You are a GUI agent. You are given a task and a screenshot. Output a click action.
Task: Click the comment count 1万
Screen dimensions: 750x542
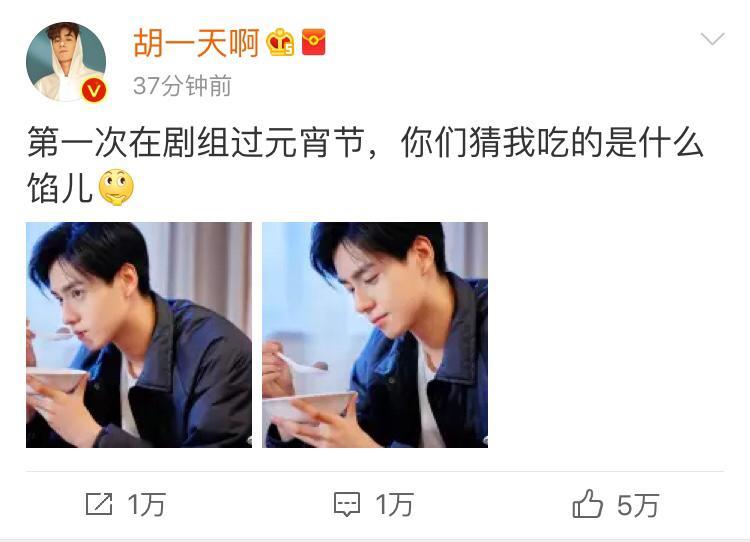coord(394,505)
